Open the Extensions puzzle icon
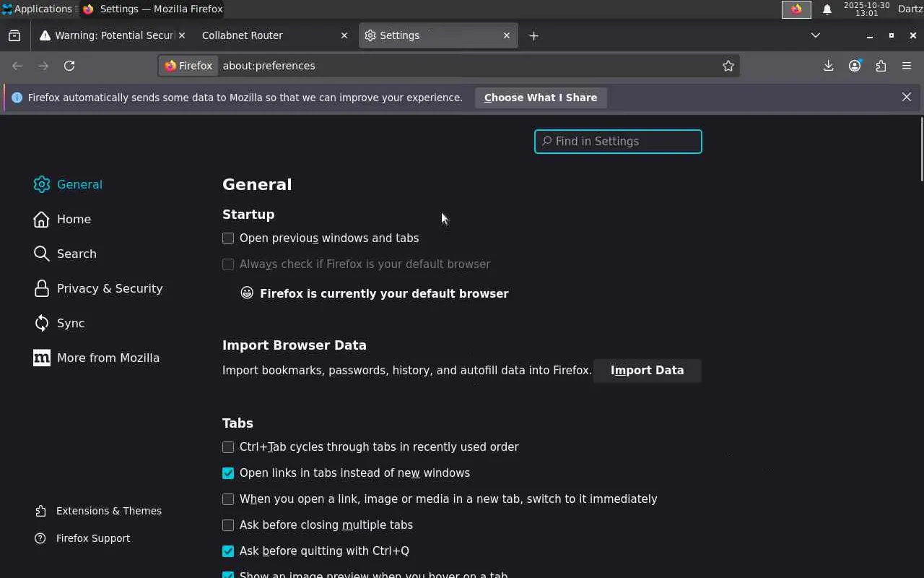924x578 pixels. [881, 66]
